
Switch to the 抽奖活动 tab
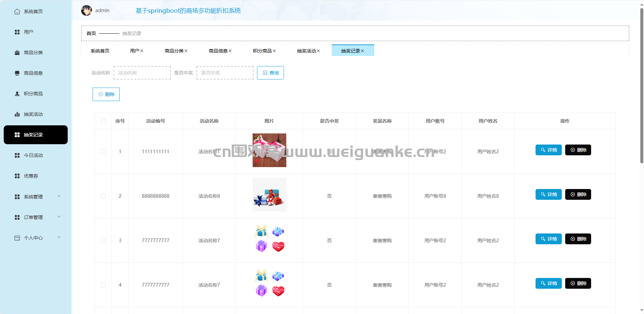click(x=306, y=51)
